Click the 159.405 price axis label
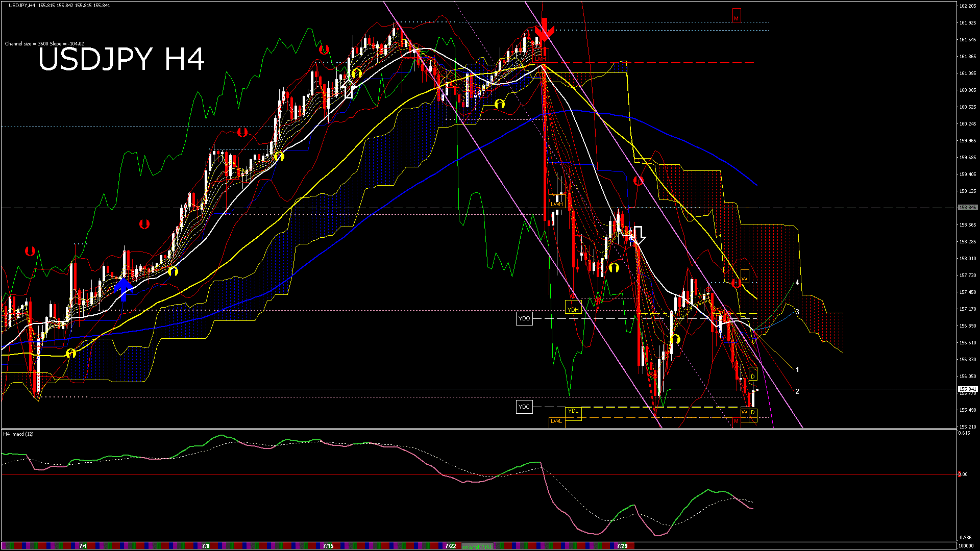The width and height of the screenshot is (980, 551). (x=968, y=174)
